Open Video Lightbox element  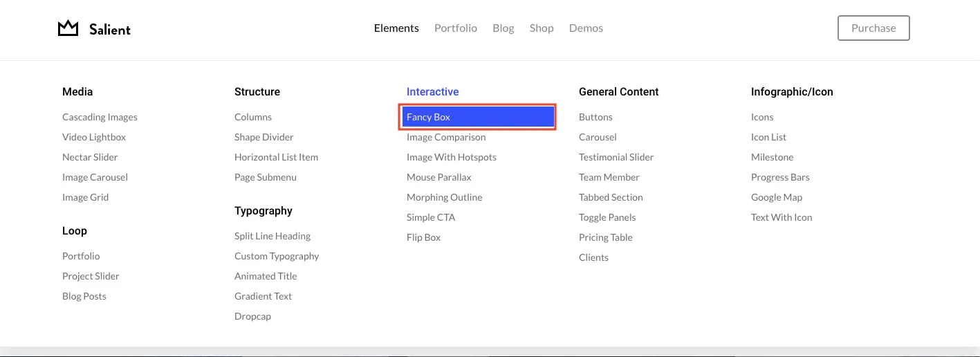[94, 137]
